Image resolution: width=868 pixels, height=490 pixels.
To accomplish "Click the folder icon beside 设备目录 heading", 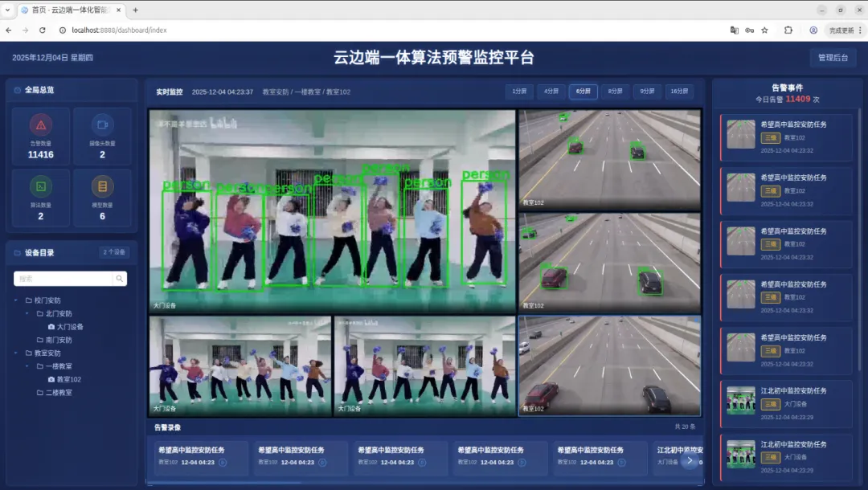I will coord(18,253).
